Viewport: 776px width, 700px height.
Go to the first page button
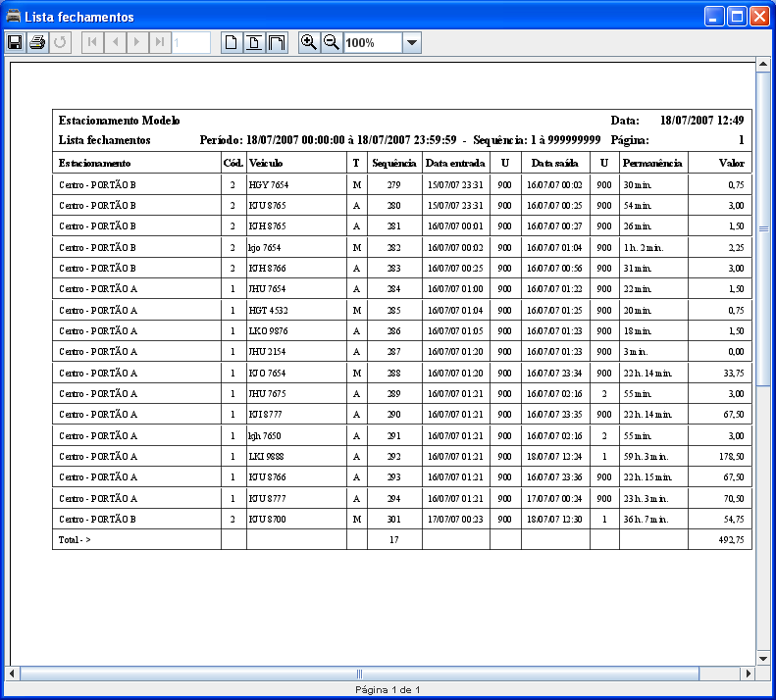(x=92, y=42)
